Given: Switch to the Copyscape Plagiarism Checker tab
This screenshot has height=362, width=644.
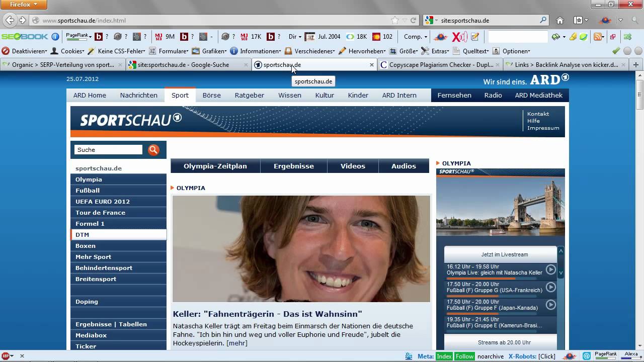Looking at the screenshot, I should click(x=440, y=65).
